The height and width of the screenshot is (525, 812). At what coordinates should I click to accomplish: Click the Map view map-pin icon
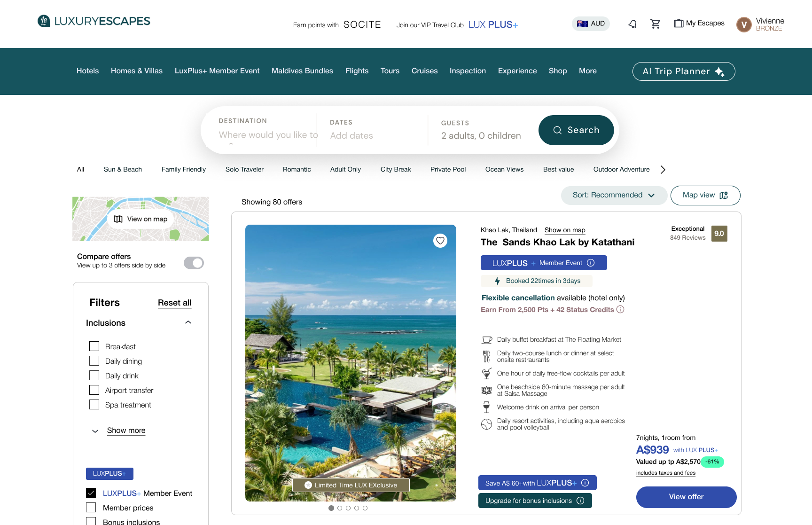724,195
